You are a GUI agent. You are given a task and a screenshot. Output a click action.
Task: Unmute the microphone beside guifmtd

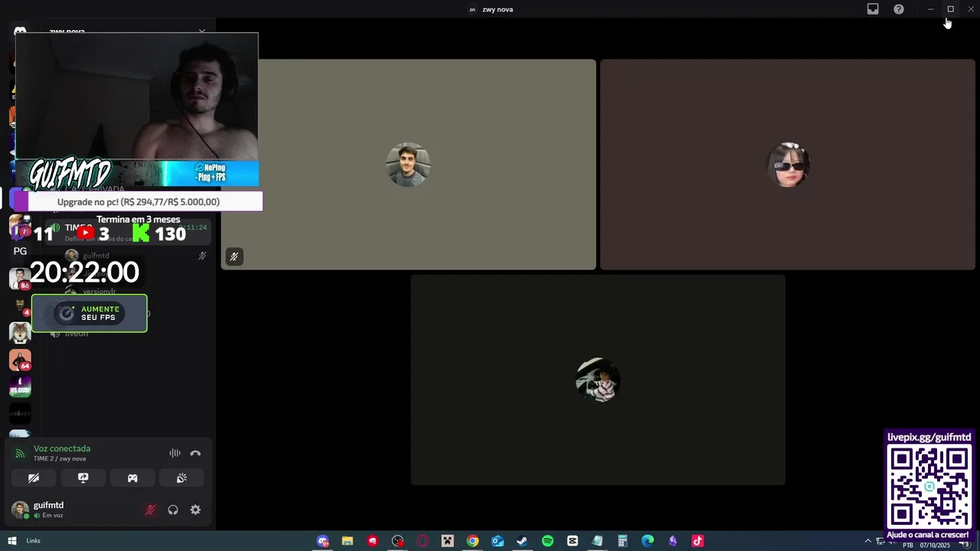150,510
